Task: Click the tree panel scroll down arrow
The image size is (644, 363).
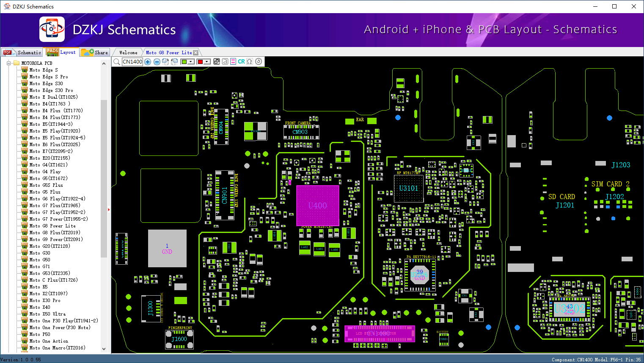Action: 104,349
